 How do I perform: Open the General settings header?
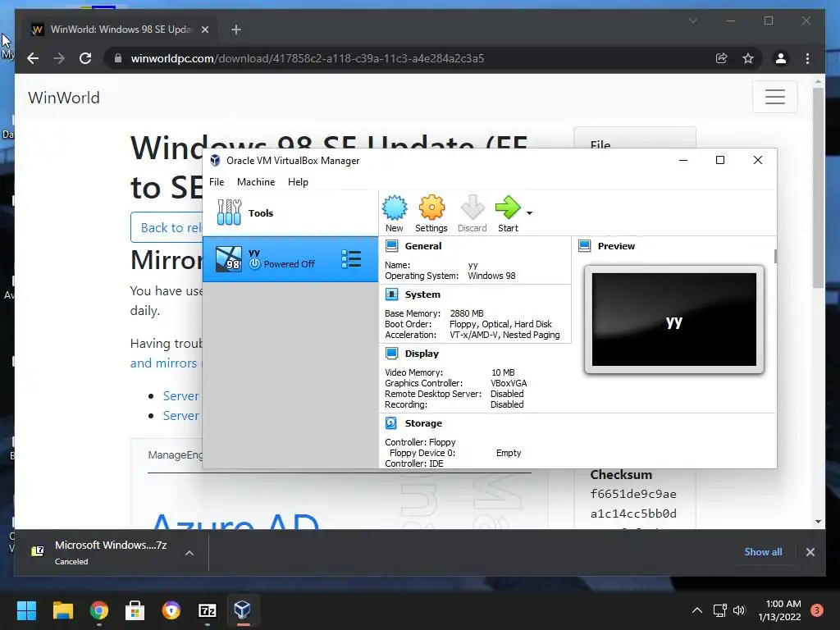(x=423, y=246)
